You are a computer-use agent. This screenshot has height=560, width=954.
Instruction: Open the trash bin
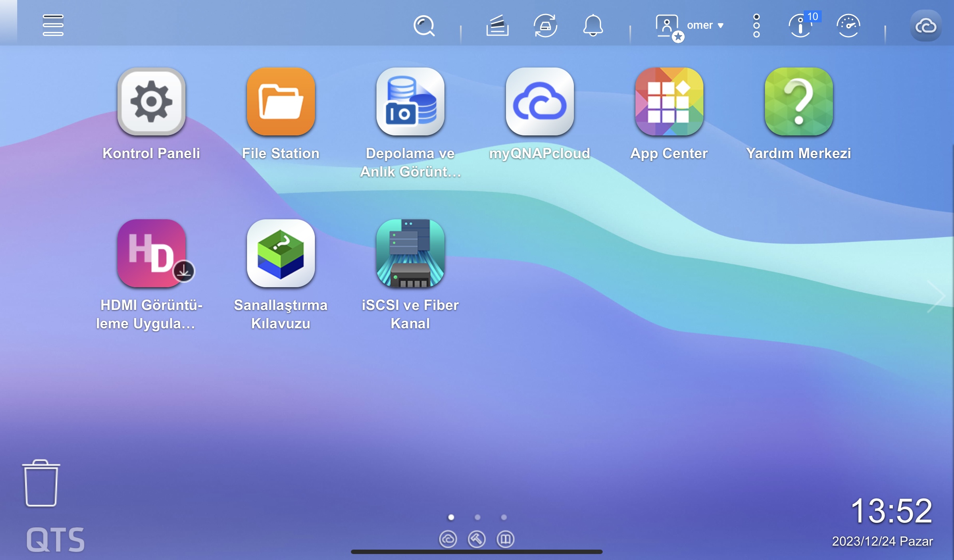point(41,483)
